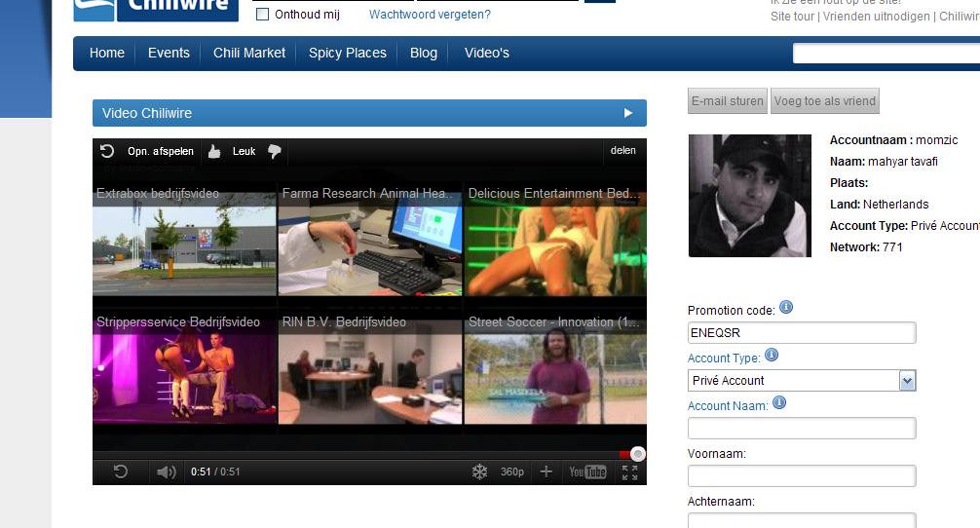
Task: Open the video on YouTube via the logo
Action: 587,471
